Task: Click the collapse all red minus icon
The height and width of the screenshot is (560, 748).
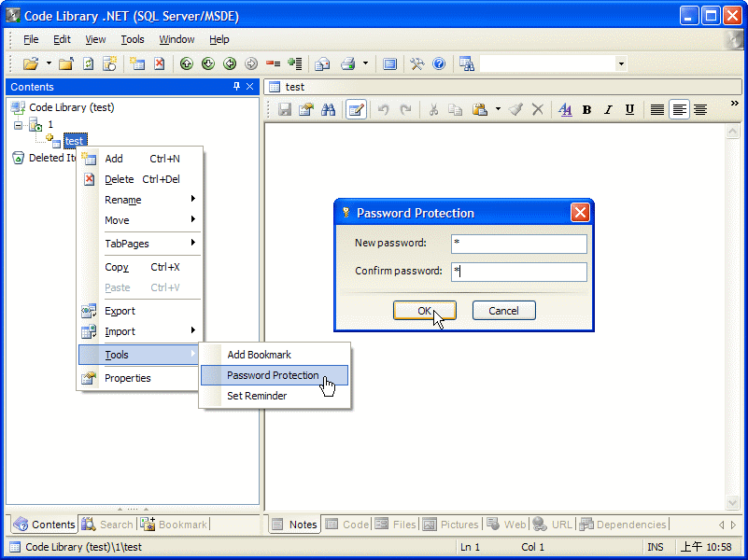Action: pos(273,63)
